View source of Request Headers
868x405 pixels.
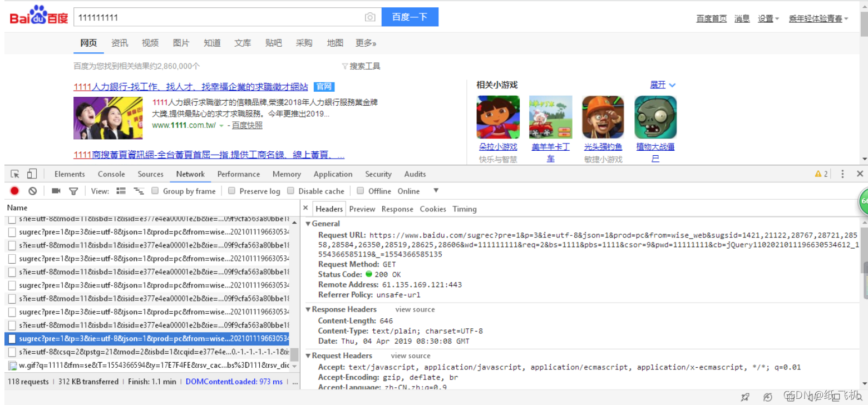(411, 355)
